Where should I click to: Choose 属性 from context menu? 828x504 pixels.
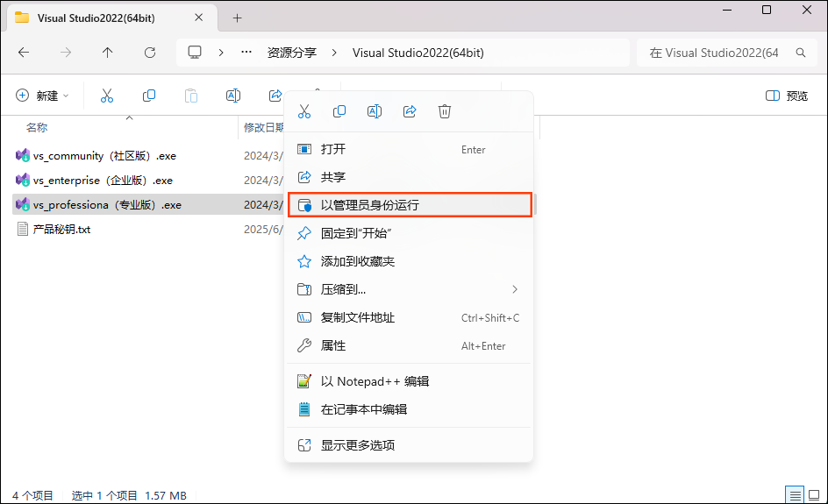(409, 345)
